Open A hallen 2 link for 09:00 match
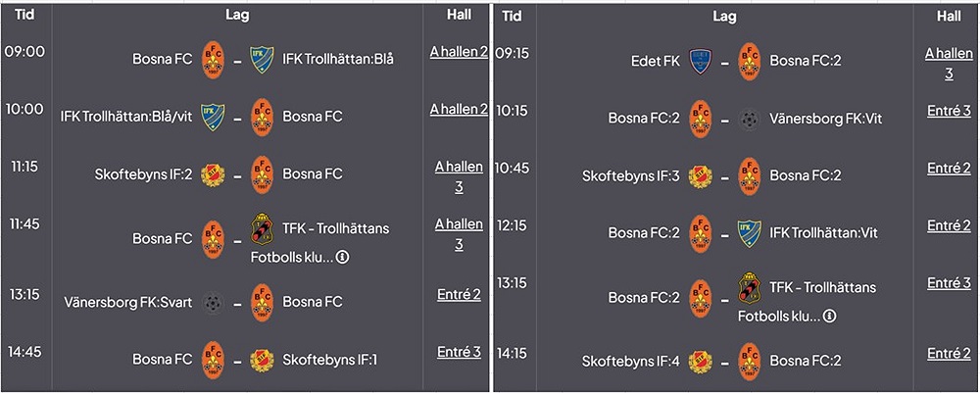 [x=459, y=51]
